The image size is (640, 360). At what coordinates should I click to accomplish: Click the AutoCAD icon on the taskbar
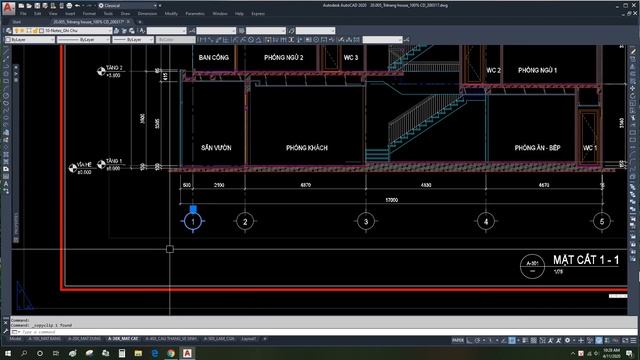[x=187, y=353]
